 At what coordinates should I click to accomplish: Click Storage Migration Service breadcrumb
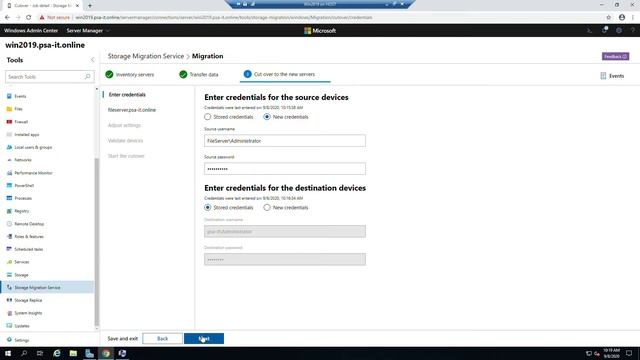[146, 56]
